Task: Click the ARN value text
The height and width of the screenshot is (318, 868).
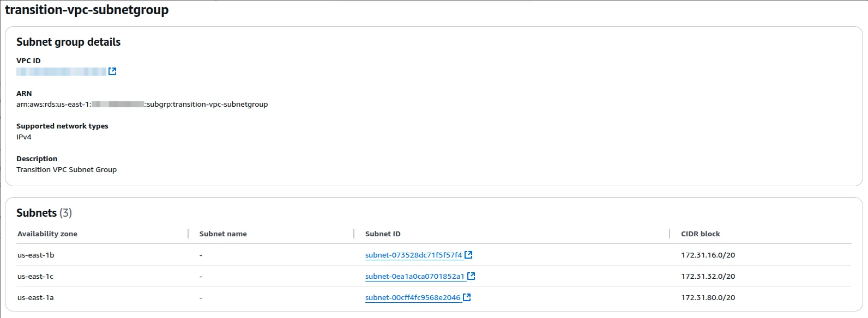Action: pyautogui.click(x=142, y=104)
